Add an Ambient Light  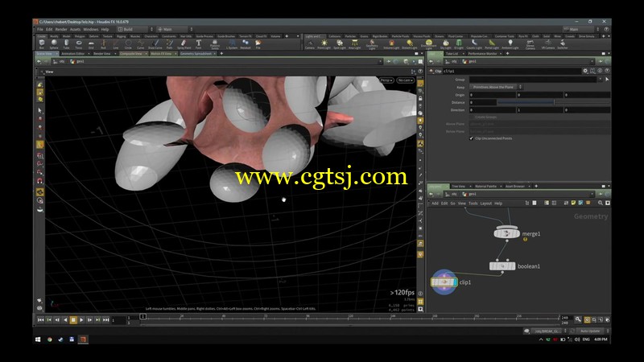click(x=510, y=44)
